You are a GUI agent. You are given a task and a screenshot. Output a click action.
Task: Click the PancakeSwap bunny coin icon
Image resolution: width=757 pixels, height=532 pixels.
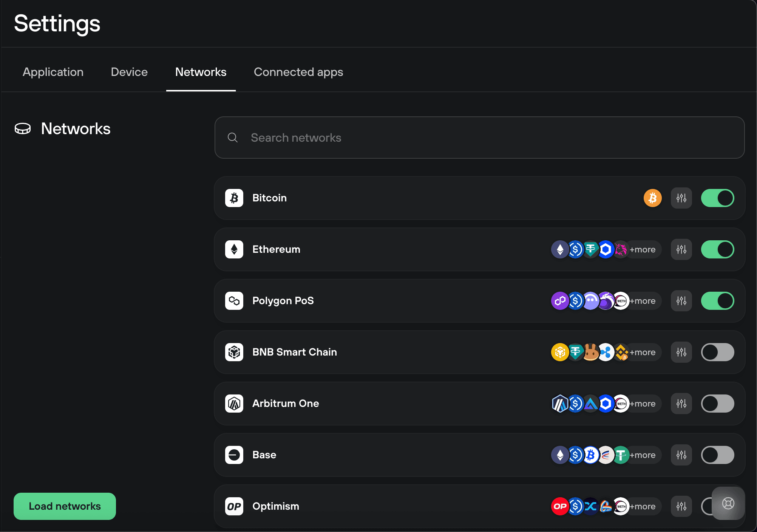[x=590, y=352]
